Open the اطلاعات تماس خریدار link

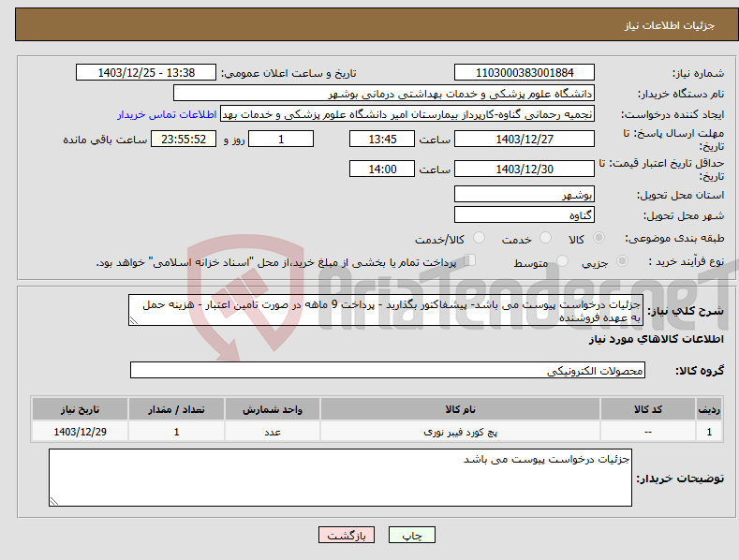point(167,114)
